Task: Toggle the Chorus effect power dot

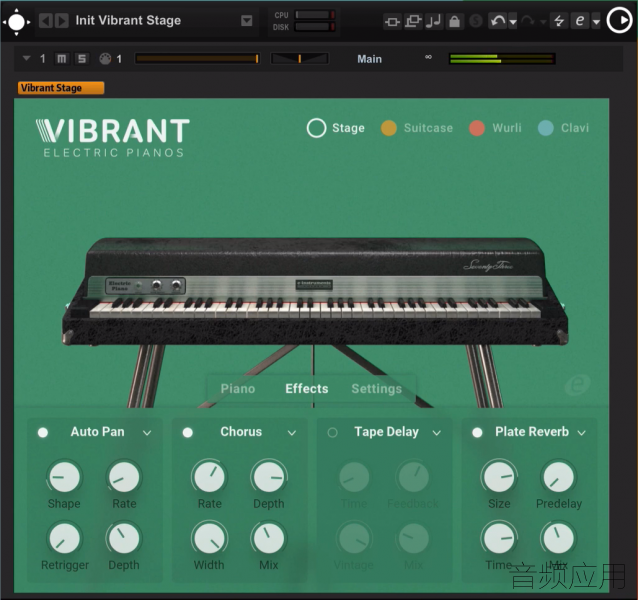Action: click(188, 432)
